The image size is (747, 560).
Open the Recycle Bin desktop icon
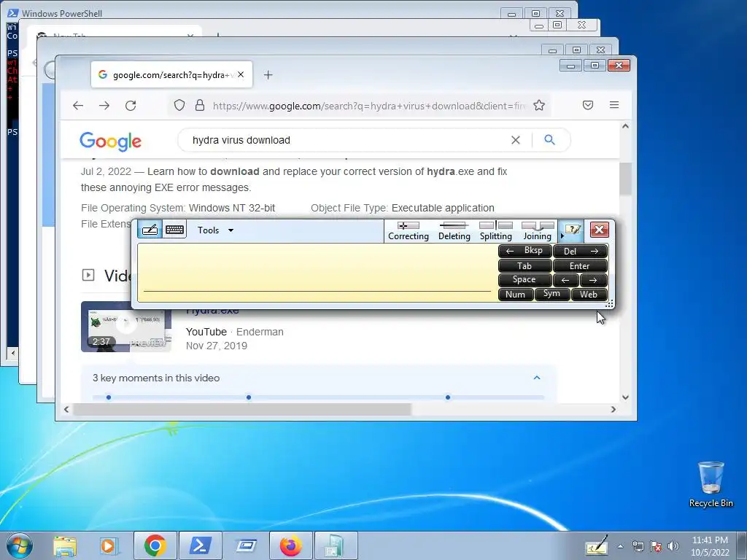point(711,484)
